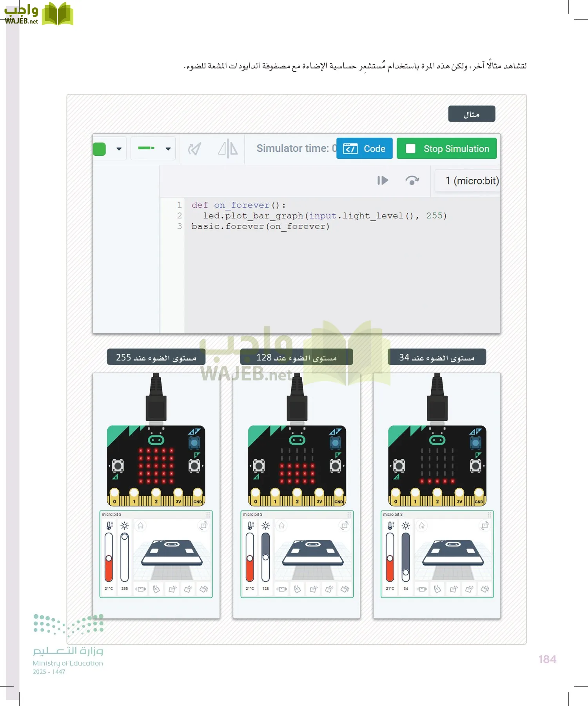
Task: Click the temperature slider in the 255 panel
Action: point(109,557)
